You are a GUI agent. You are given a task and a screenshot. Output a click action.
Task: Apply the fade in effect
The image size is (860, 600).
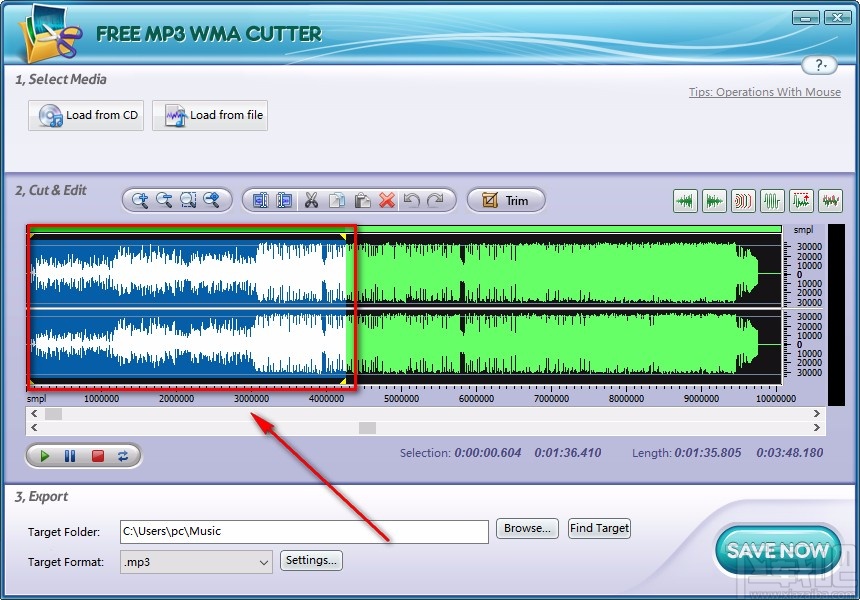pyautogui.click(x=685, y=201)
